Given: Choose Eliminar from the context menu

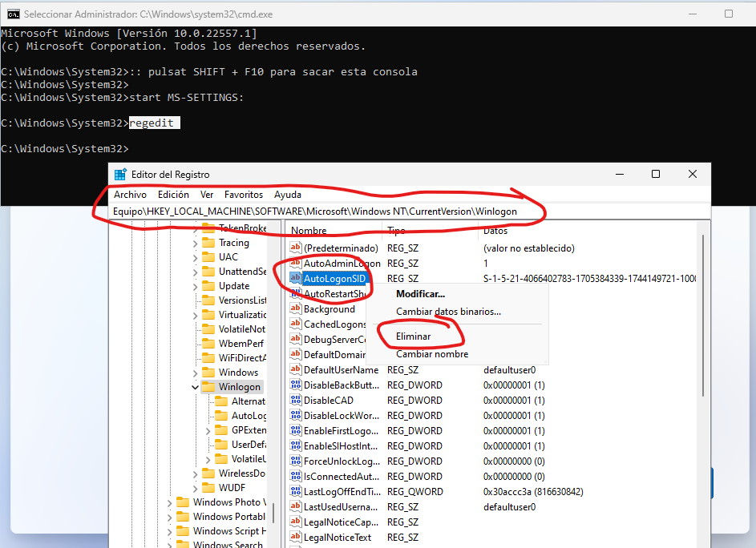Looking at the screenshot, I should point(413,336).
